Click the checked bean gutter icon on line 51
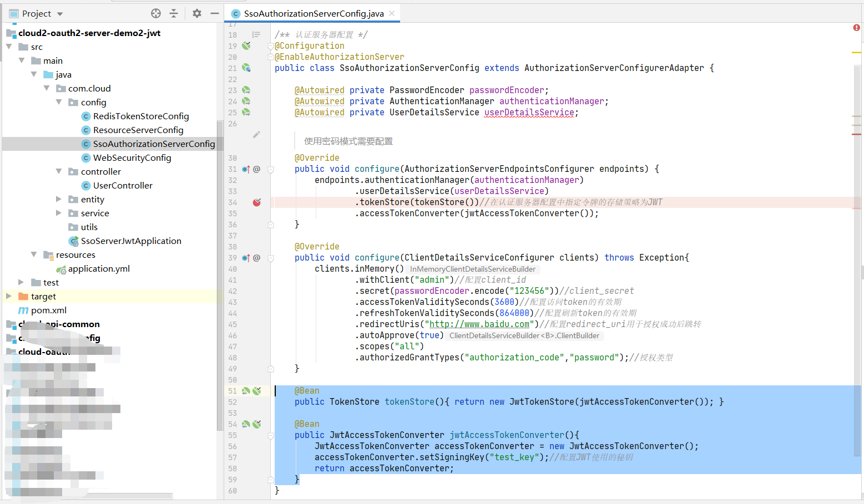Viewport: 864px width, 504px height. pos(256,391)
